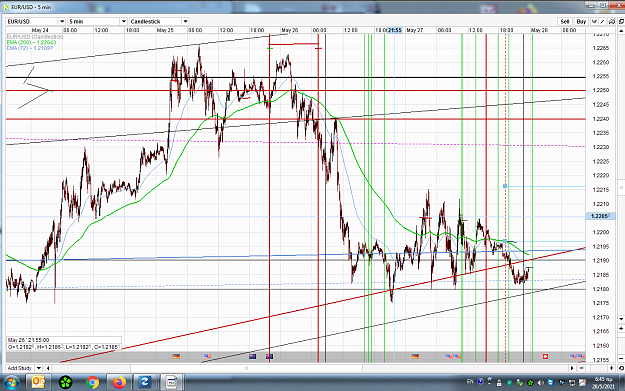Click the May 26 21:55 OHLC info box
The image size is (625, 391).
tap(64, 344)
